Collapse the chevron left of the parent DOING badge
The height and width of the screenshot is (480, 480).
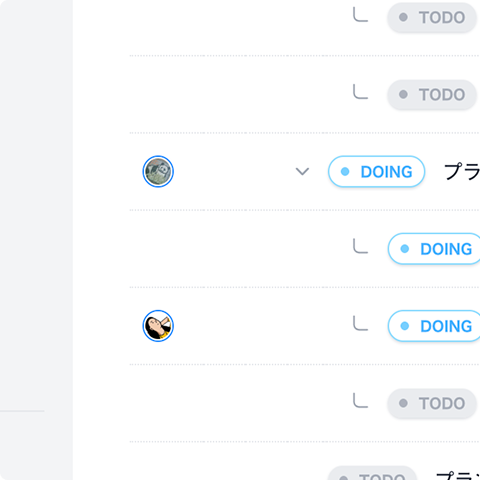pyautogui.click(x=302, y=171)
